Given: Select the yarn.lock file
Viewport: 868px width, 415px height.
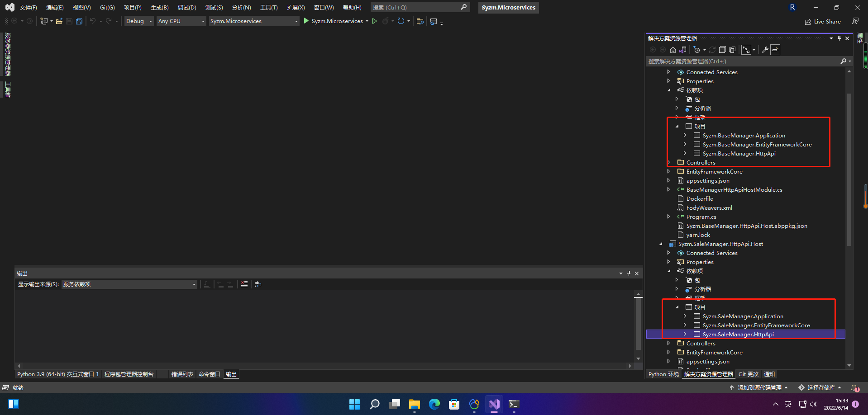Looking at the screenshot, I should [698, 235].
